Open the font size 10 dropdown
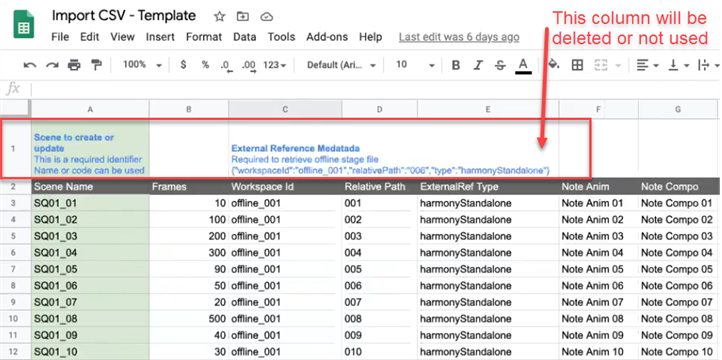Image resolution: width=722 pixels, height=360 pixels. point(415,65)
